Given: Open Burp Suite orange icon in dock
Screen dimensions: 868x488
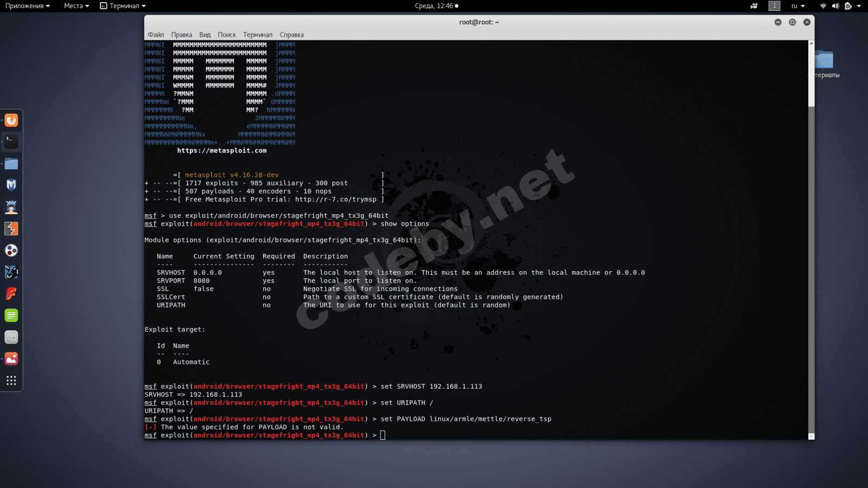Looking at the screenshot, I should coord(11,228).
